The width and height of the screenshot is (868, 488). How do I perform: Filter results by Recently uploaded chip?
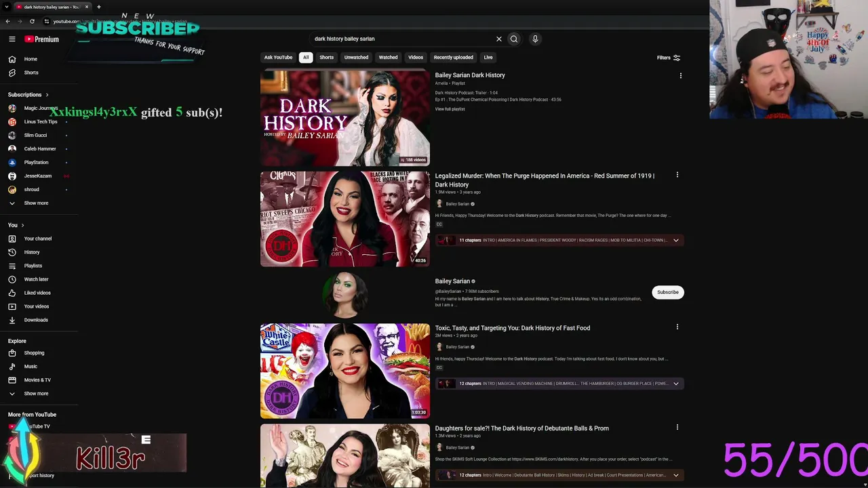coord(453,58)
